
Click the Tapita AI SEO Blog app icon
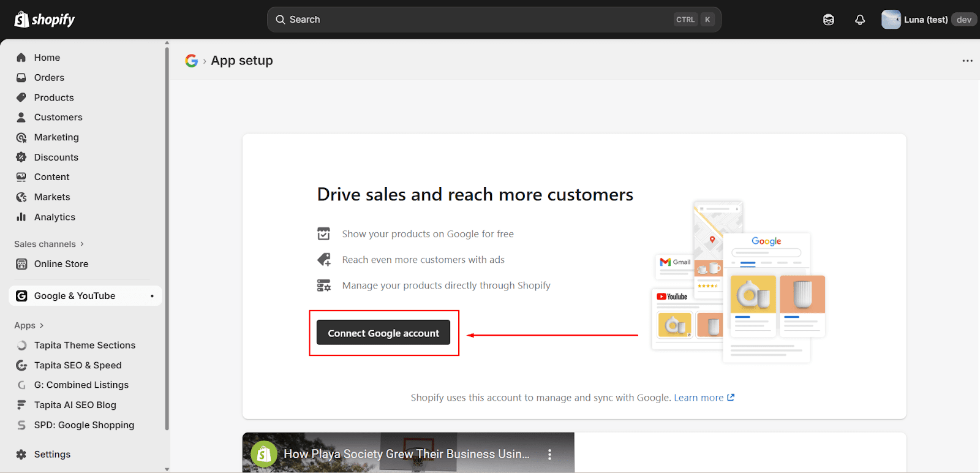pyautogui.click(x=21, y=405)
